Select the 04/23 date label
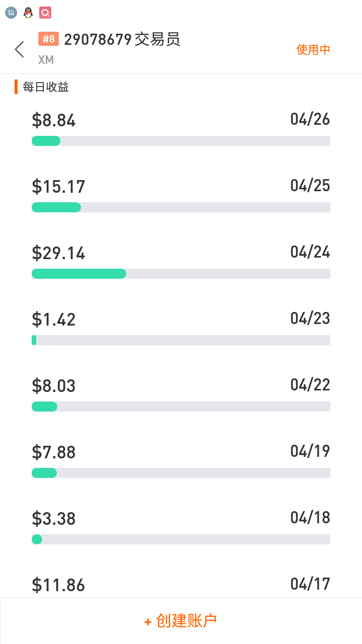The height and width of the screenshot is (644, 362). pyautogui.click(x=310, y=318)
